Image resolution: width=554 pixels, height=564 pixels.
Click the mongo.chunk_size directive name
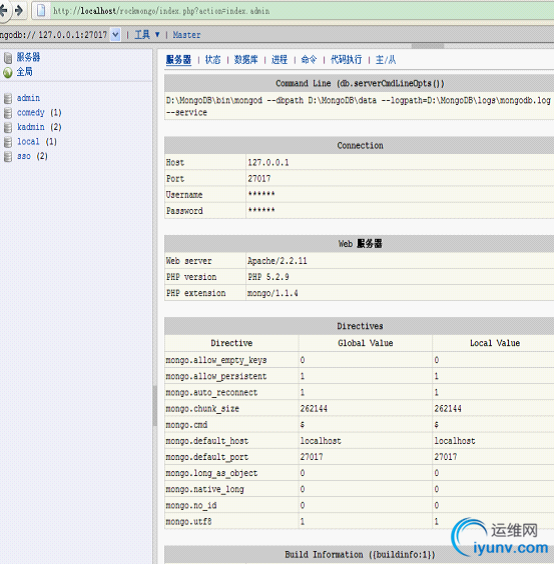click(203, 409)
